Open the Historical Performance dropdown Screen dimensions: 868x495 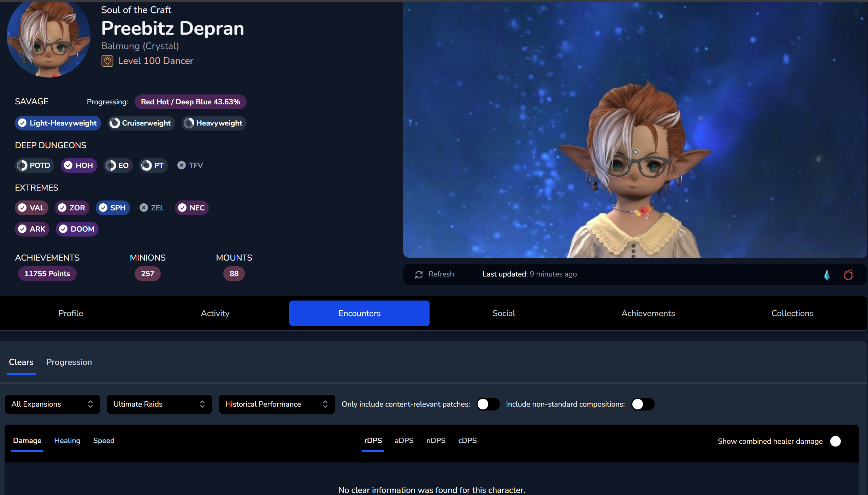[x=277, y=404]
